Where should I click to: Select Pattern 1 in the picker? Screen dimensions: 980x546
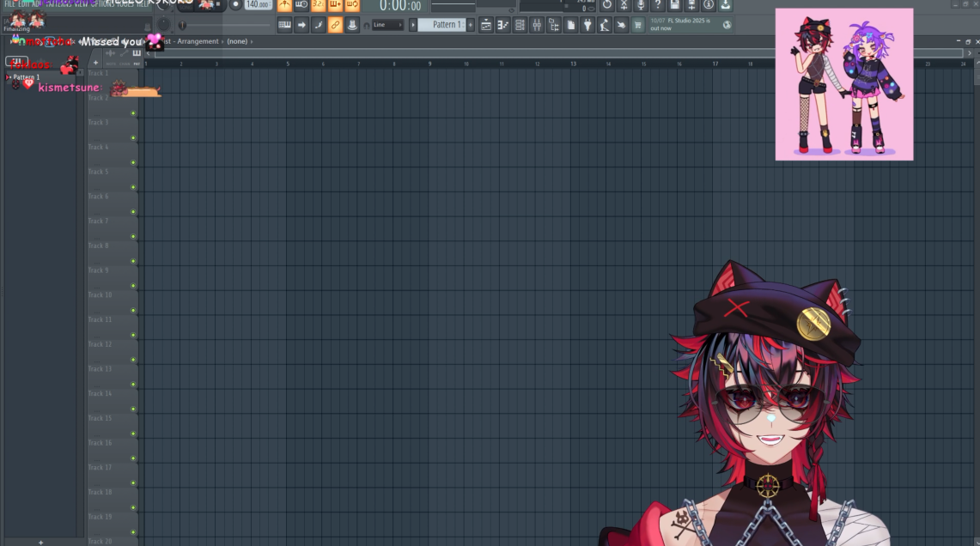click(x=27, y=77)
